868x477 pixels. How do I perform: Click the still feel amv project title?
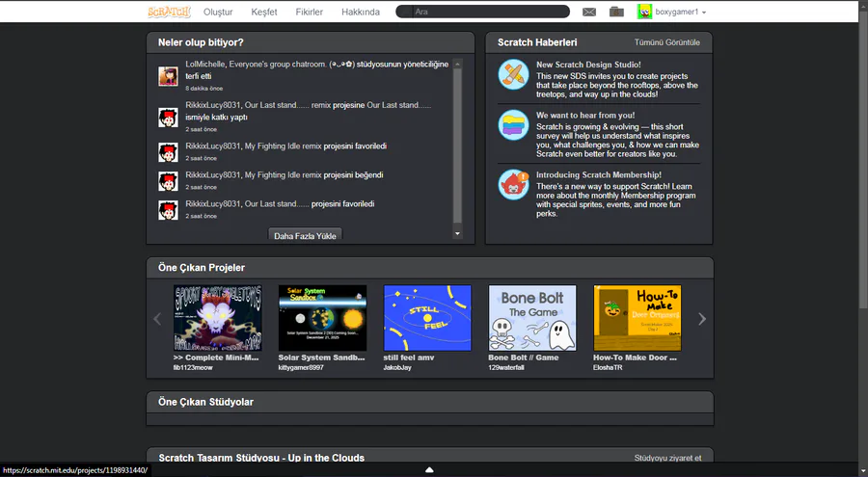[409, 358]
